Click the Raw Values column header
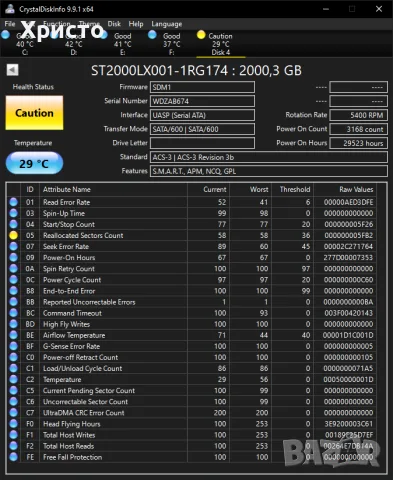 pos(345,189)
